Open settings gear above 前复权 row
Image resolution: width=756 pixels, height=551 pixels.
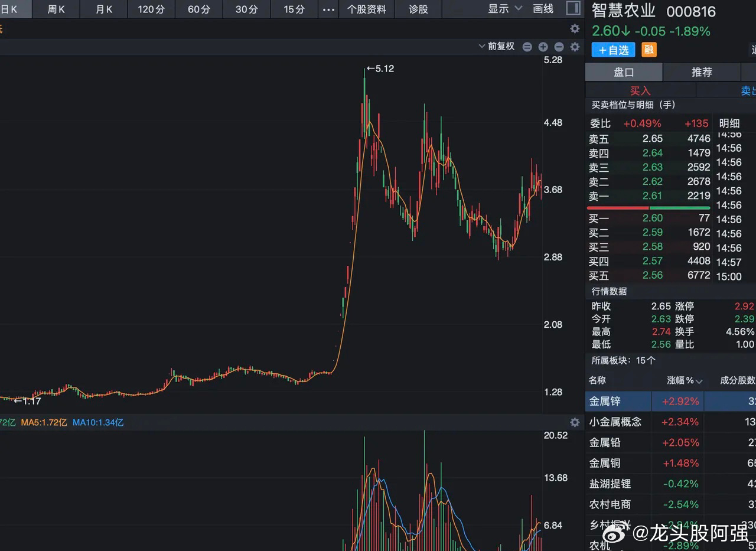pos(575,29)
